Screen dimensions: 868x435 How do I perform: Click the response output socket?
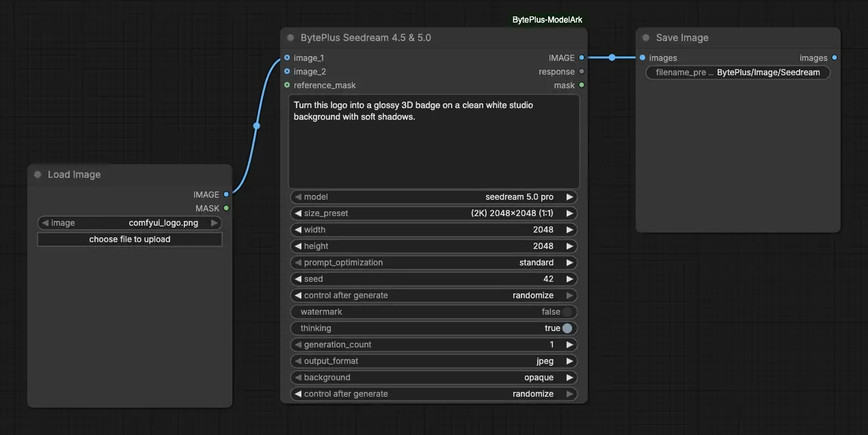[x=582, y=71]
